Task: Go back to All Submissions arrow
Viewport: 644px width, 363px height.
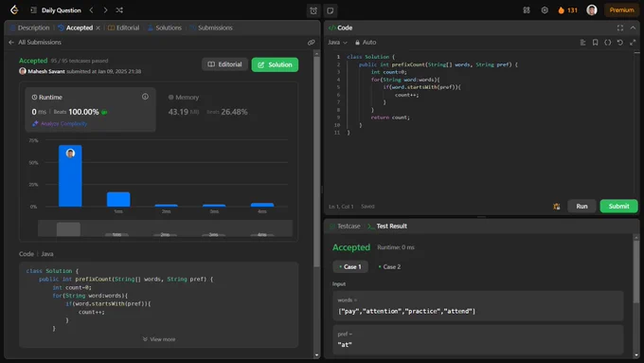Action: (x=11, y=43)
